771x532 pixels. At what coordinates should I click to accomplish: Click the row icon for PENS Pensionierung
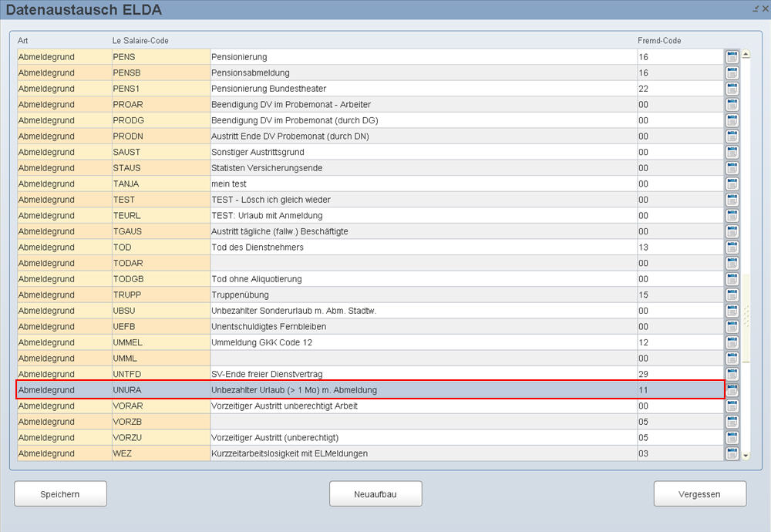[x=732, y=57]
